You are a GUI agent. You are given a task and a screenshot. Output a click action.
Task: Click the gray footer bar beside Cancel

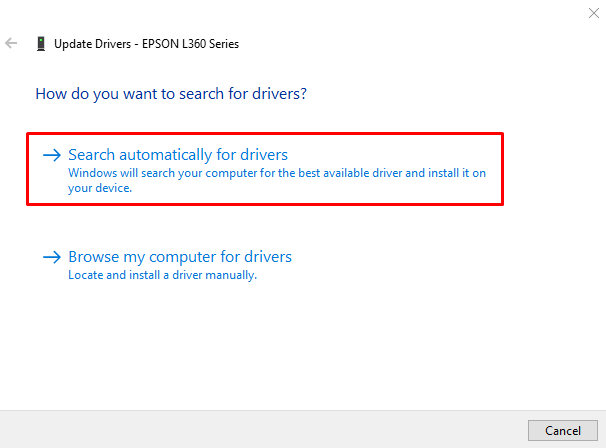263,430
